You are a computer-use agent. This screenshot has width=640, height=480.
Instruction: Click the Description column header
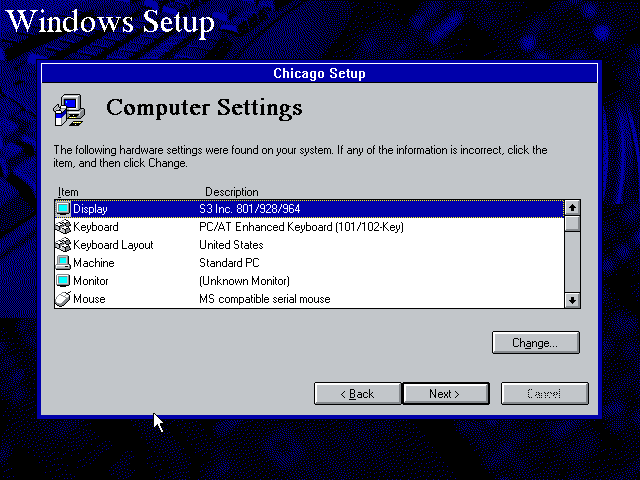click(x=232, y=192)
